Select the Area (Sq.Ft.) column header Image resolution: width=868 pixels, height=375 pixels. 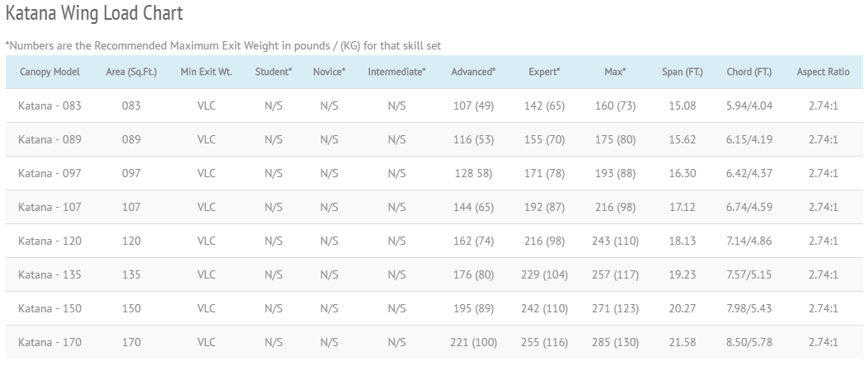coord(131,72)
